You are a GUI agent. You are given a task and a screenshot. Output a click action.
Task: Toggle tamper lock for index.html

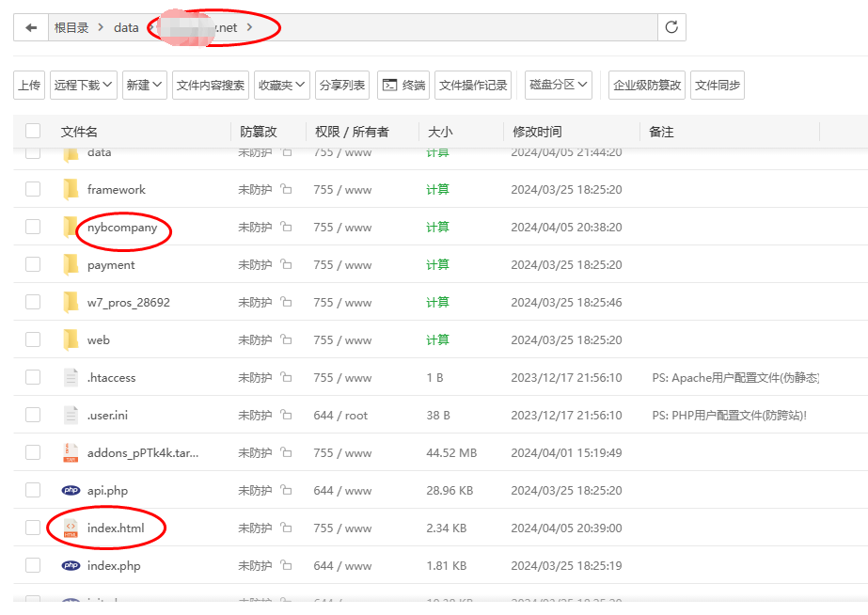coord(286,528)
